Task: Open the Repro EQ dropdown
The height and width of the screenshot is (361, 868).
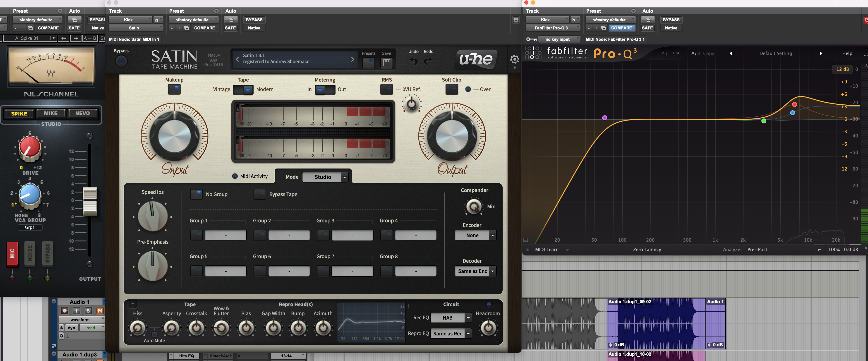Action: (451, 333)
